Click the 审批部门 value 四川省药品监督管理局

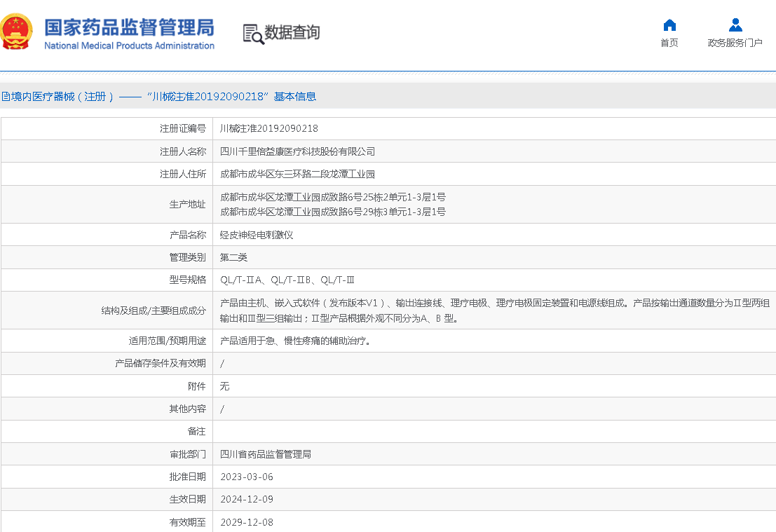click(266, 454)
